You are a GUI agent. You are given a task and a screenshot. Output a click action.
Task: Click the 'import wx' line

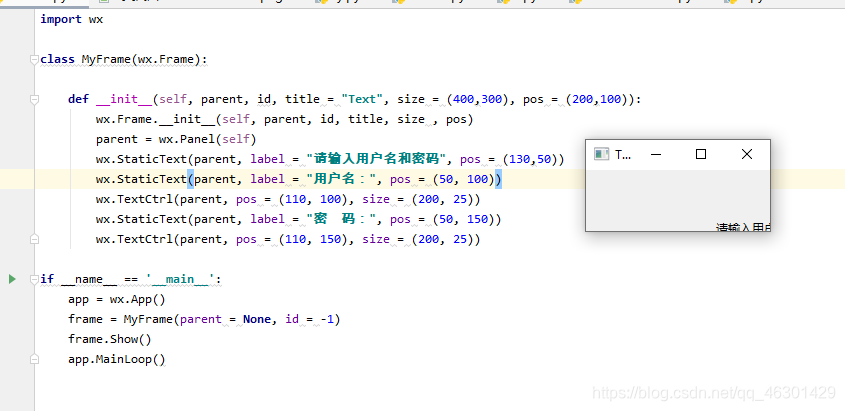[x=72, y=19]
